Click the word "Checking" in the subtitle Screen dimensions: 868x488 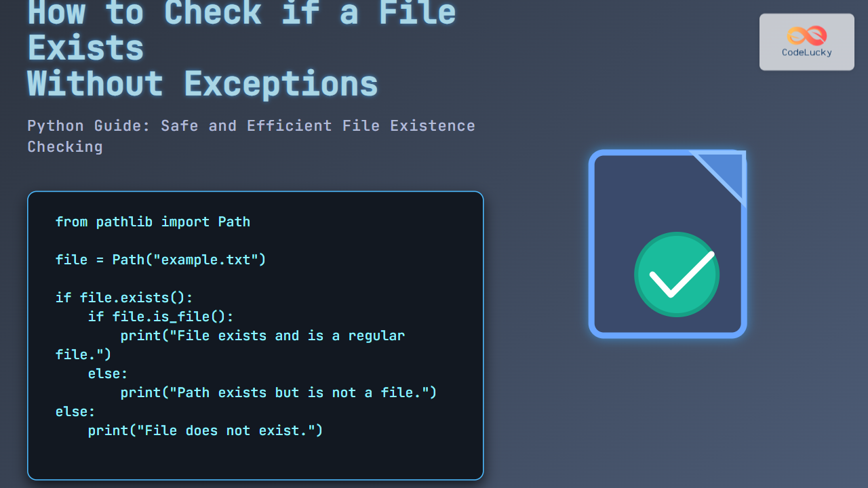pos(65,147)
